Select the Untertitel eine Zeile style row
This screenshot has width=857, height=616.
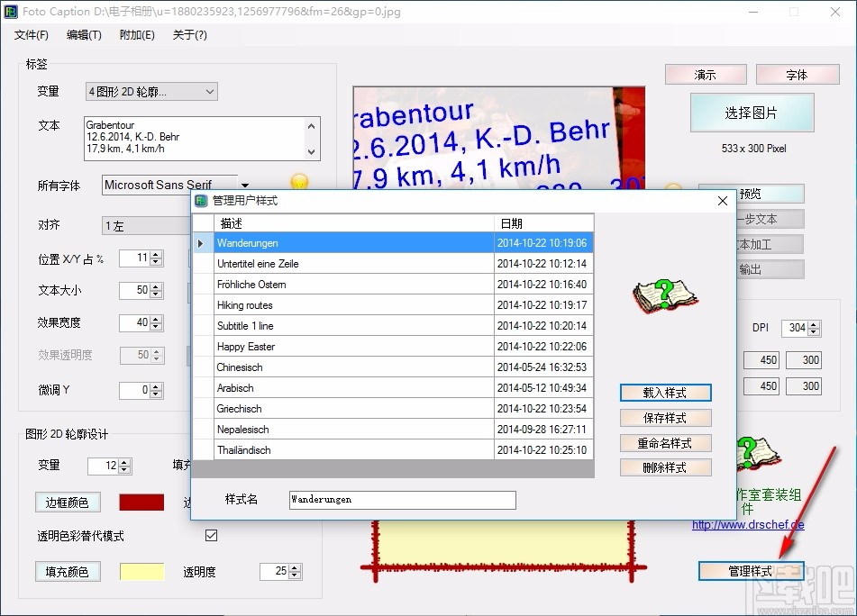[393, 264]
